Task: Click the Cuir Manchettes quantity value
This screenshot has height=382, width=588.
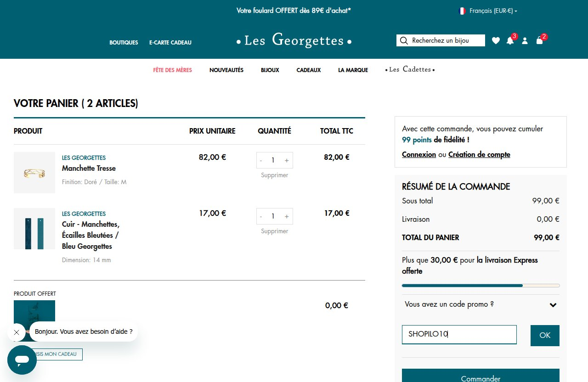Action: [x=273, y=216]
